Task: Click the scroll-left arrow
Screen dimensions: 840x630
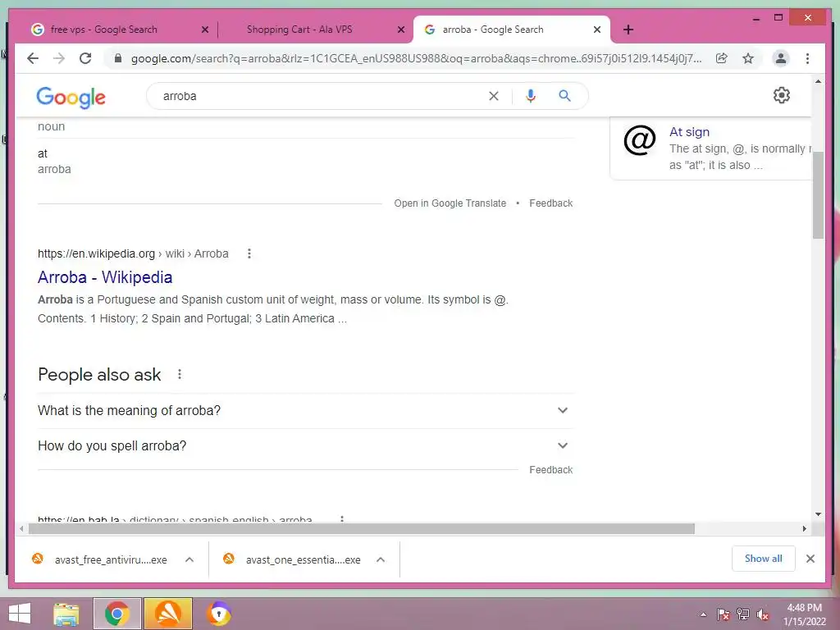Action: tap(21, 529)
